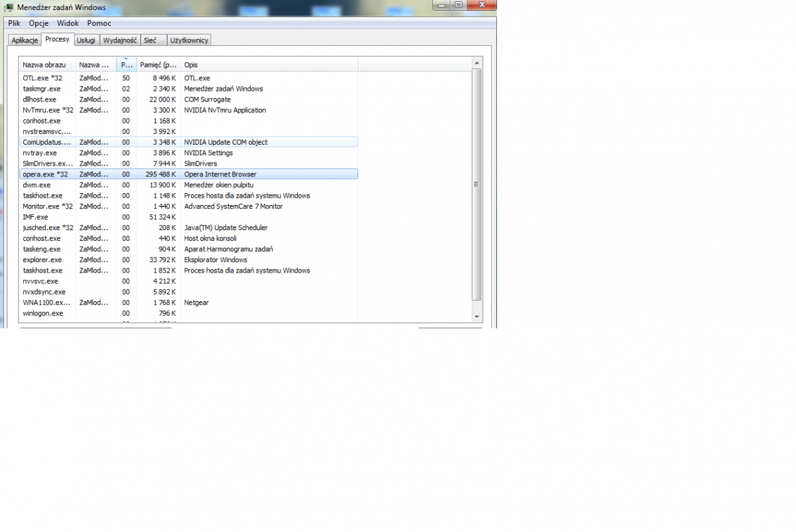796x532 pixels.
Task: Maximize the Menedżer zadań Windows window
Action: coord(458,5)
